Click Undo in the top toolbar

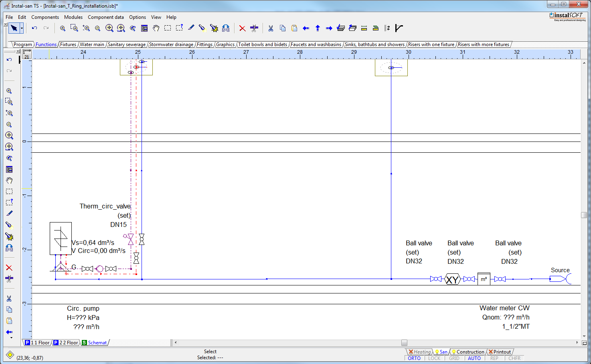click(34, 28)
